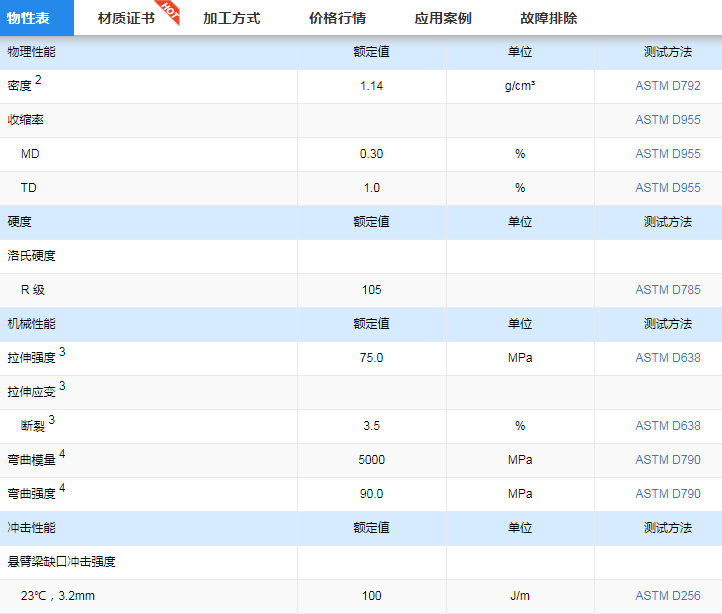
Task: Open ASTM D790 in the 弯曲强度 row
Action: click(x=667, y=494)
